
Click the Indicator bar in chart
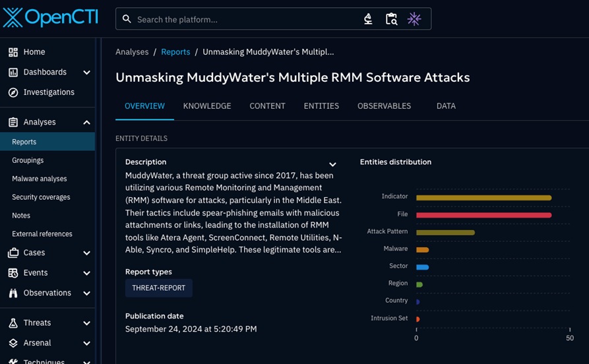click(484, 198)
